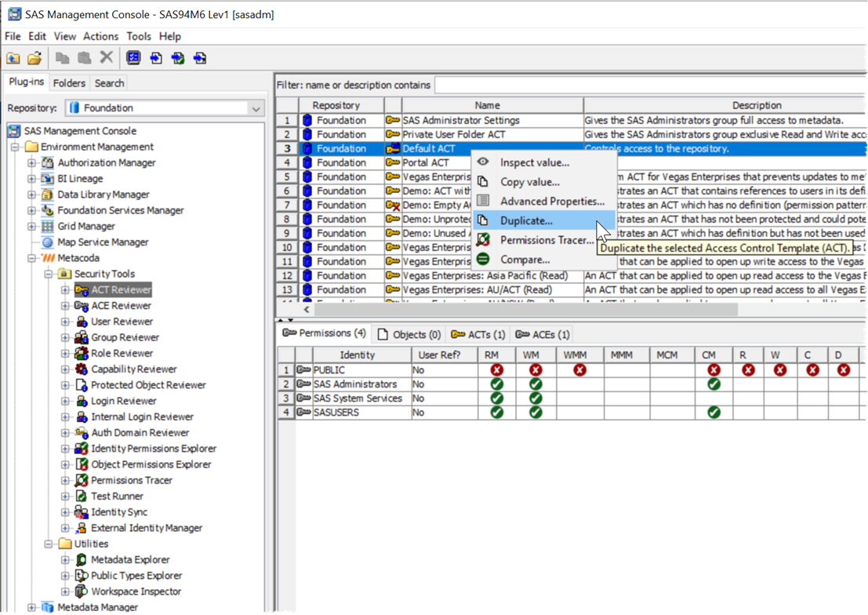Click the Copy toolbar icon
868x615 pixels.
(x=63, y=57)
